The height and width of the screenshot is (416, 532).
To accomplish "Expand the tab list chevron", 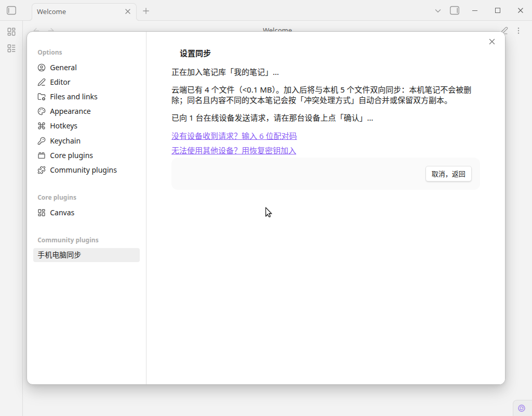I will click(438, 11).
